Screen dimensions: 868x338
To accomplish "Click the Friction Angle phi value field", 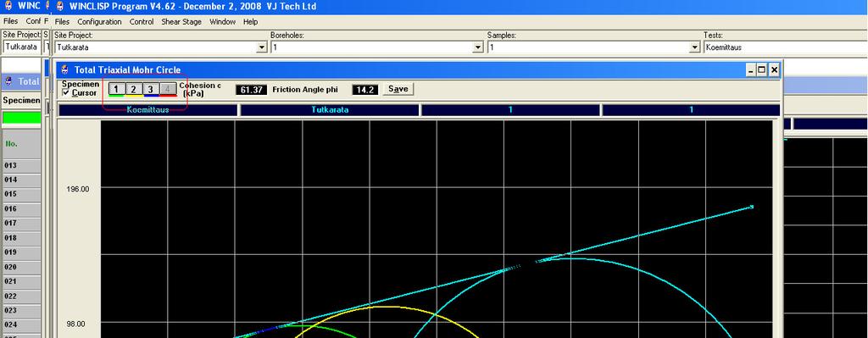I will click(x=364, y=90).
